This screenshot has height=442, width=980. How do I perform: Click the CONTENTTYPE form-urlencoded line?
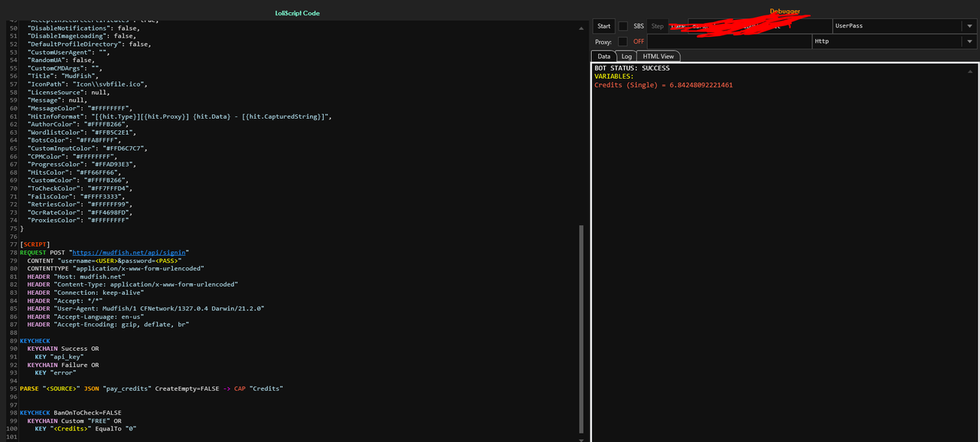115,268
